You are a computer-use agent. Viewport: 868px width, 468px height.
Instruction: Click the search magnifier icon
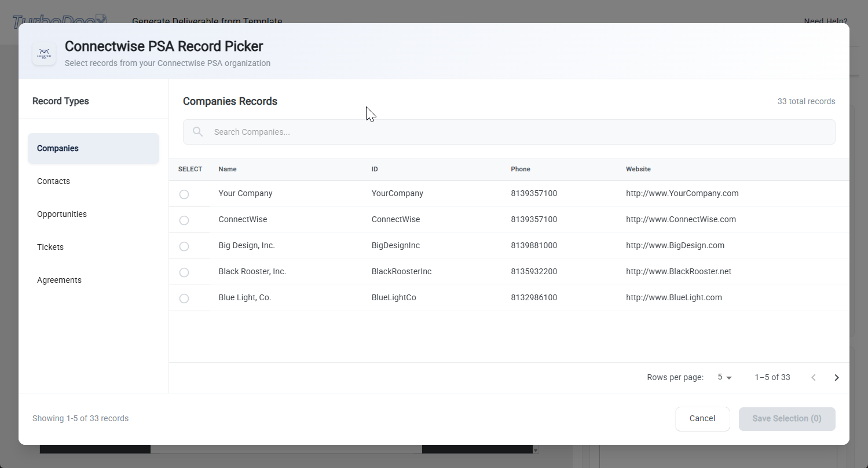pos(198,132)
